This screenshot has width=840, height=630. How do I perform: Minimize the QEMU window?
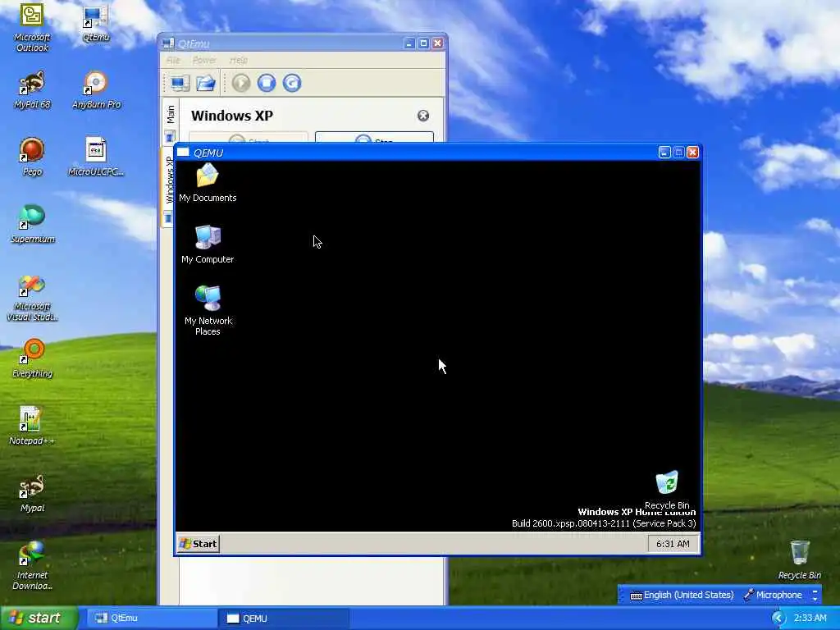pyautogui.click(x=664, y=153)
